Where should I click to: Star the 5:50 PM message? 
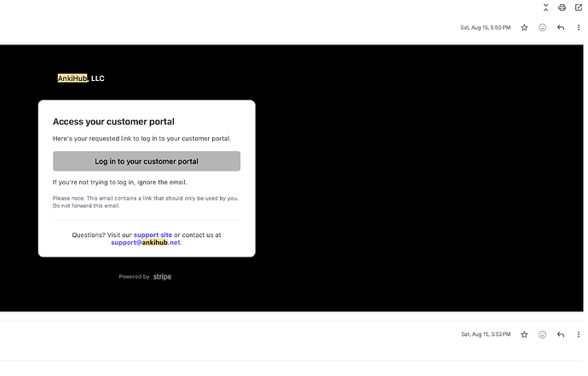(524, 27)
